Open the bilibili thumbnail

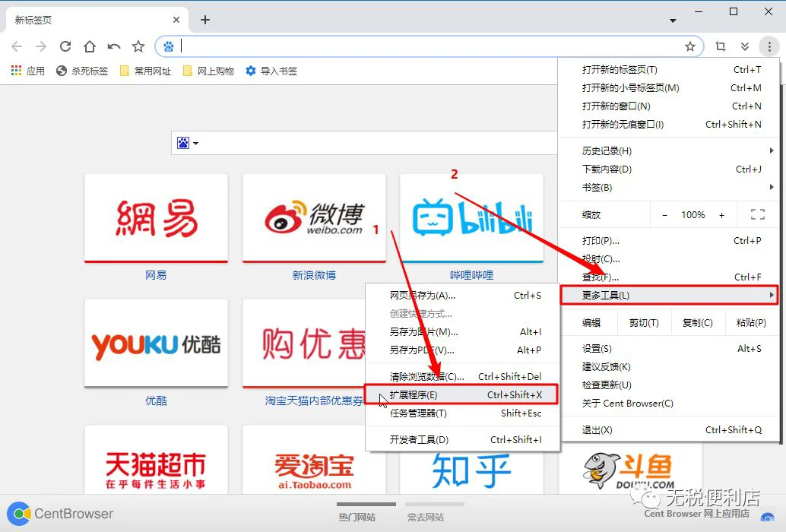(x=472, y=218)
